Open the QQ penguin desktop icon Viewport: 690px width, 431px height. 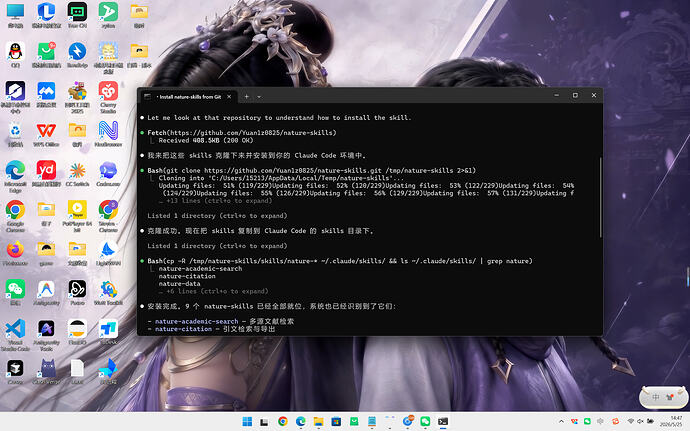pos(15,52)
